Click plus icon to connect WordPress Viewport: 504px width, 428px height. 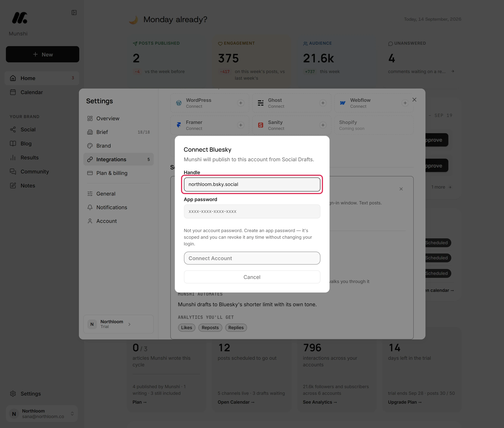coord(241,103)
